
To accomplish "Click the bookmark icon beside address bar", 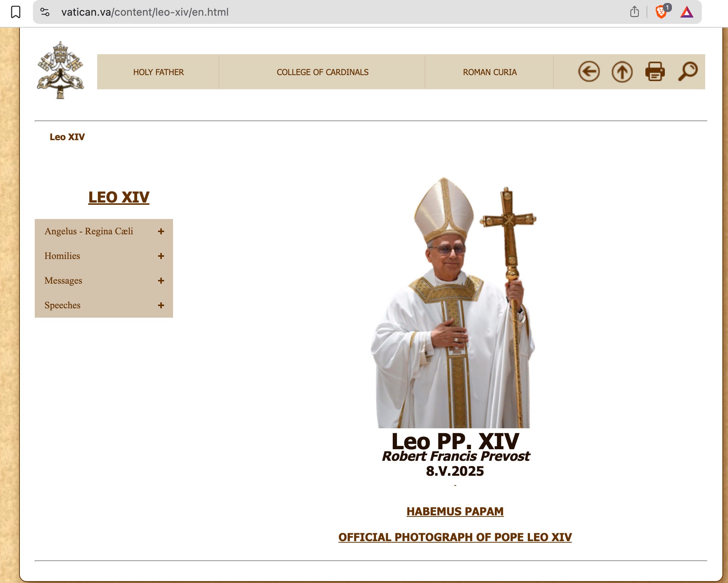I will tap(16, 12).
